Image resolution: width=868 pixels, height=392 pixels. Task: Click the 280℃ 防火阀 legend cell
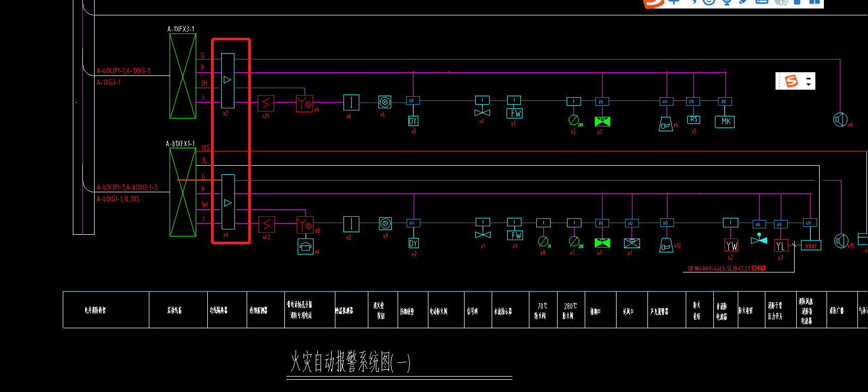pos(571,310)
